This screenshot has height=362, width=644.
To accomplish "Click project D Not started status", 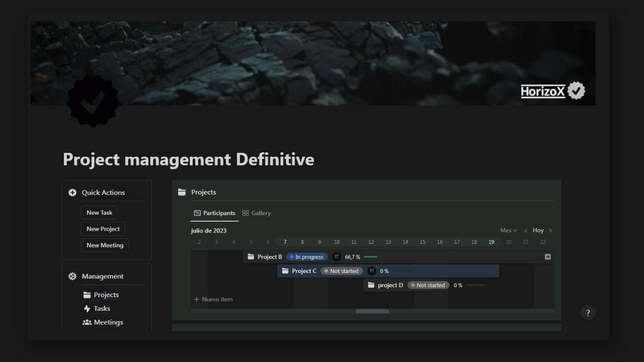I will pos(428,285).
